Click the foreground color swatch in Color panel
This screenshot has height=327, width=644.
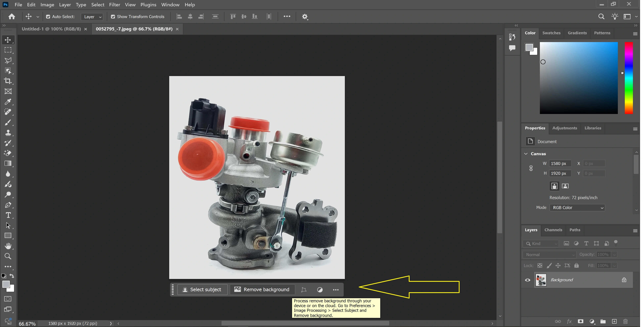[x=529, y=47]
